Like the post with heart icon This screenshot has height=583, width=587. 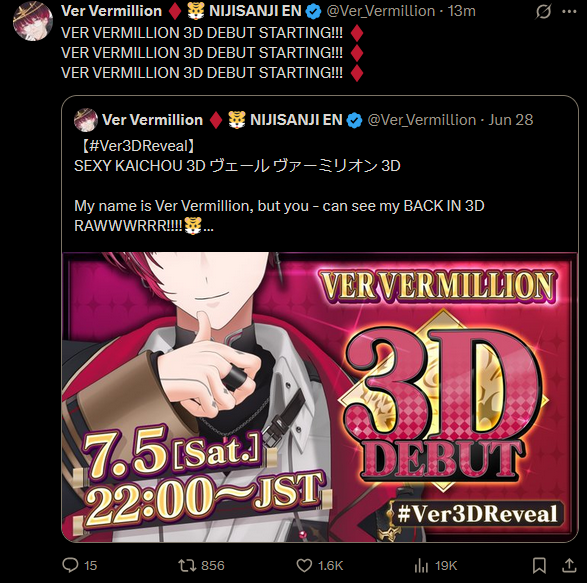pyautogui.click(x=304, y=565)
